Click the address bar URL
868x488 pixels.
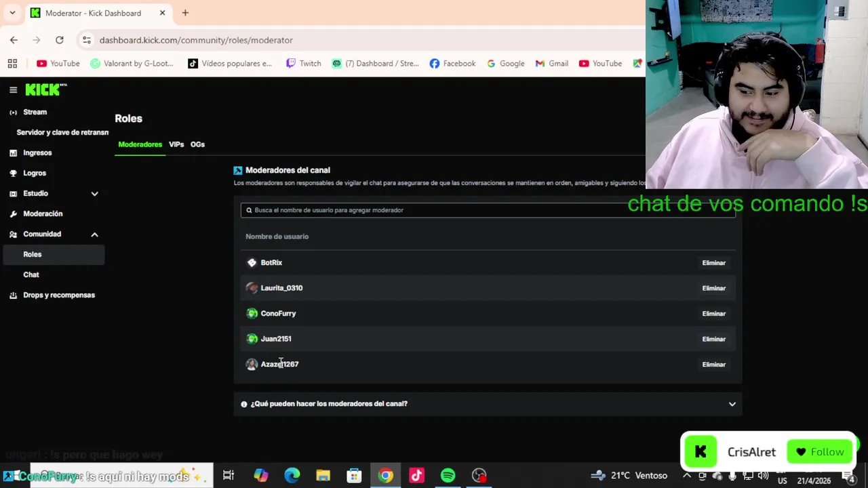pos(196,40)
